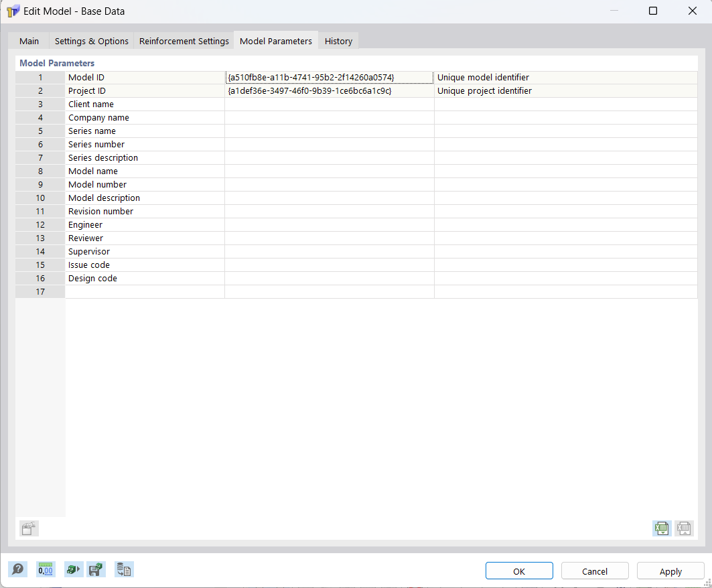Select row 17 of the parameters table

pyautogui.click(x=40, y=291)
